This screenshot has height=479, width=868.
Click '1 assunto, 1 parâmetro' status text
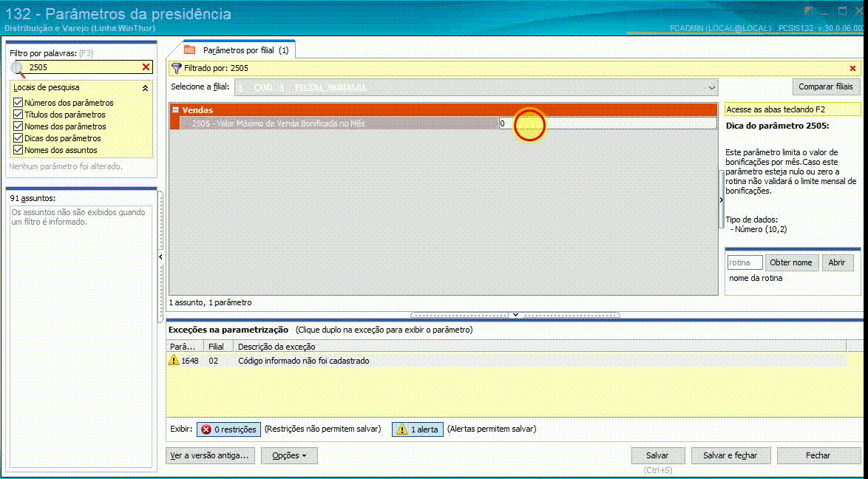211,303
